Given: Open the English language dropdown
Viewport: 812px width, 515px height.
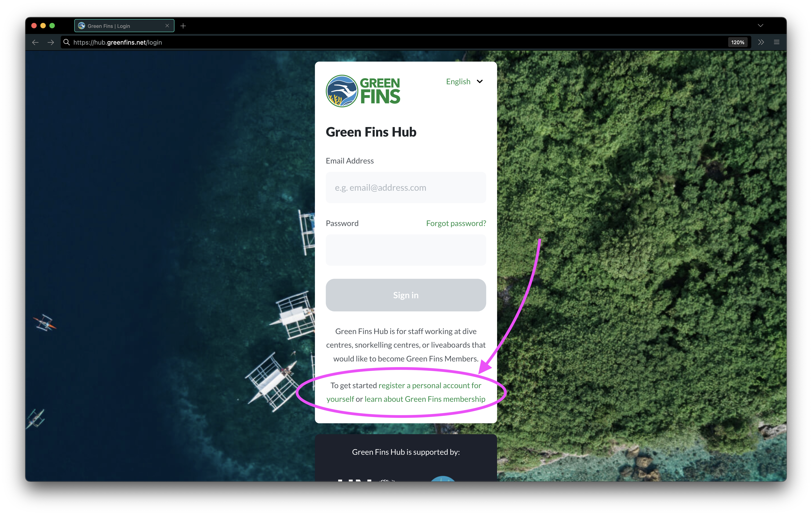Looking at the screenshot, I should point(464,82).
